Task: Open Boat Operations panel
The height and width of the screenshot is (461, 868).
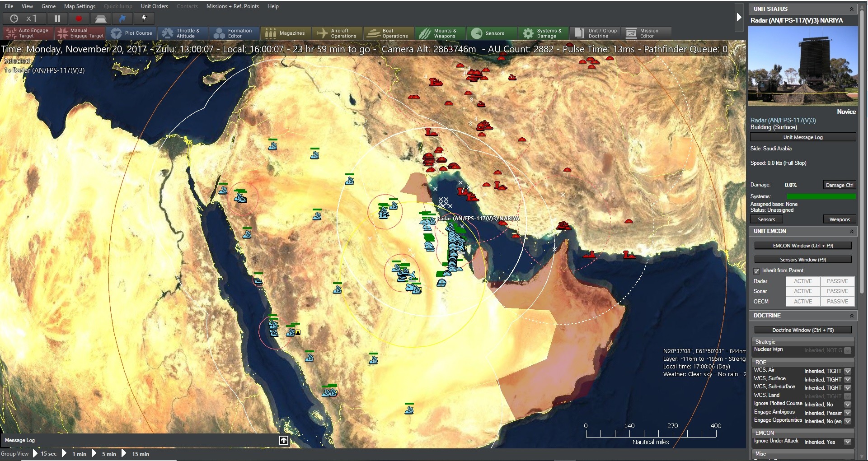Action: coord(388,33)
